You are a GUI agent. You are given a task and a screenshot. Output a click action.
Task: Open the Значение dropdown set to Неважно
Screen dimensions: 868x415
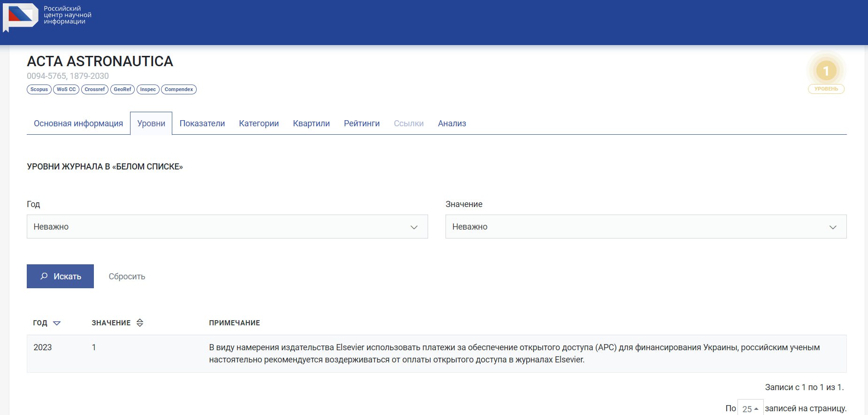[x=646, y=227]
